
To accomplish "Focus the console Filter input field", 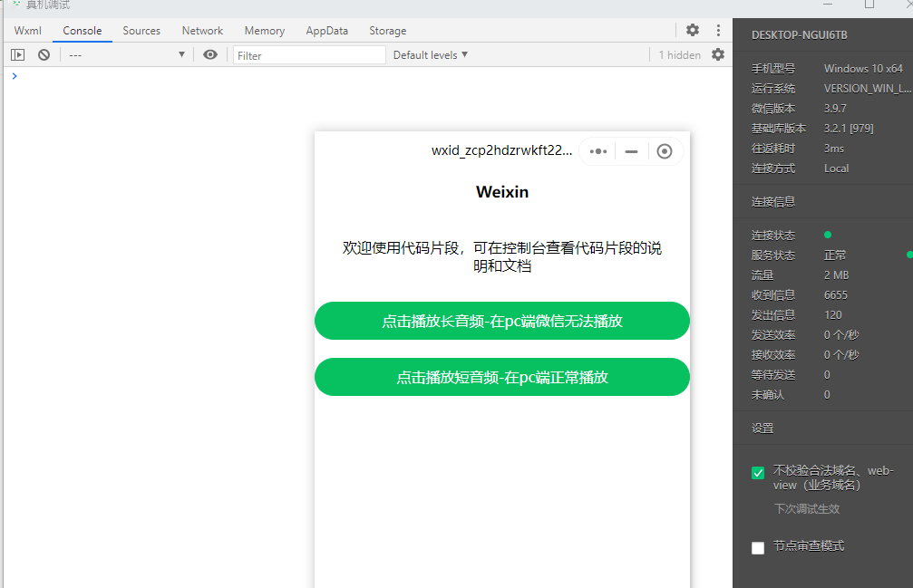I will click(x=309, y=55).
